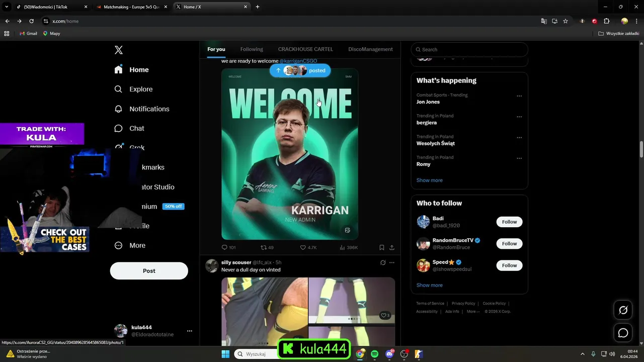The height and width of the screenshot is (362, 644).
Task: Click the translate page icon
Action: [x=544, y=21]
